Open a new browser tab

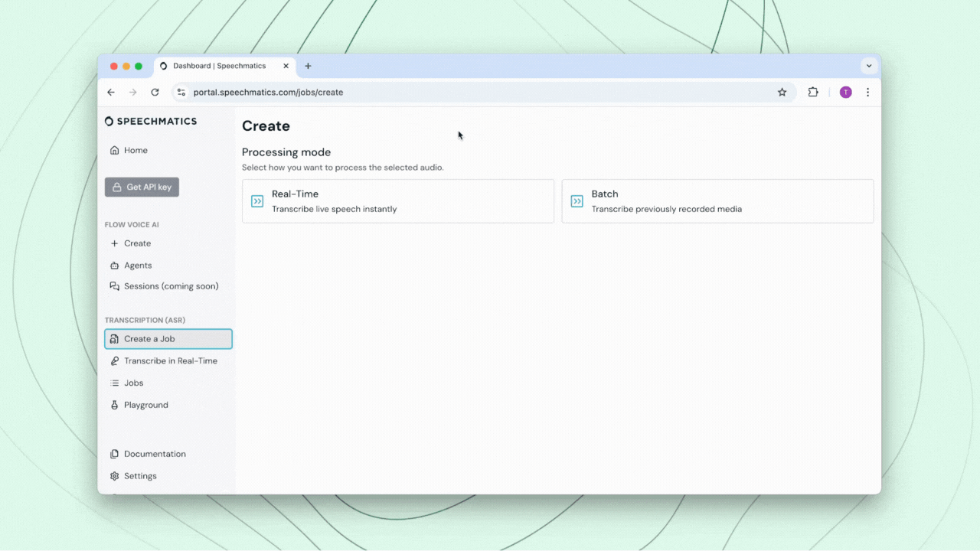308,66
